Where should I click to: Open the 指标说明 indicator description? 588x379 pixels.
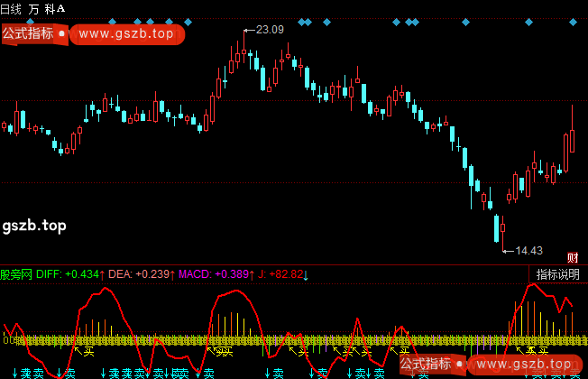[x=558, y=274]
